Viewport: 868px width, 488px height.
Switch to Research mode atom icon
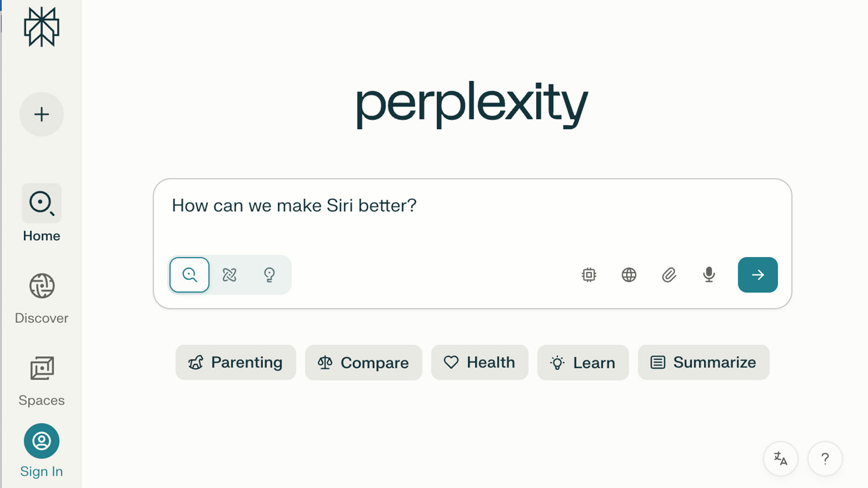(x=229, y=275)
